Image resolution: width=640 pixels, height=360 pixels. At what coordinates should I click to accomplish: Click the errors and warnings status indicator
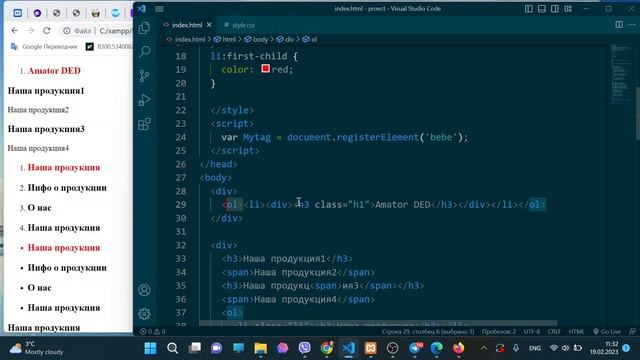(x=153, y=331)
